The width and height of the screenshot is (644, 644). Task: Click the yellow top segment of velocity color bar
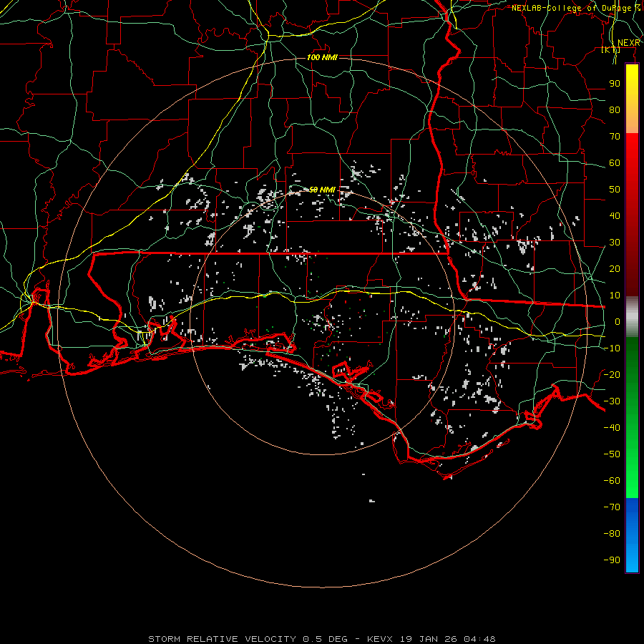[x=632, y=99]
